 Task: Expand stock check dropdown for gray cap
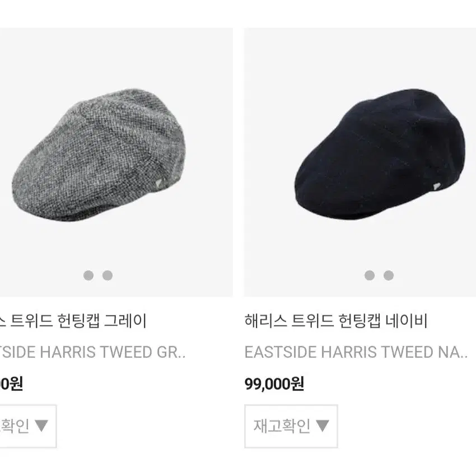[28, 426]
